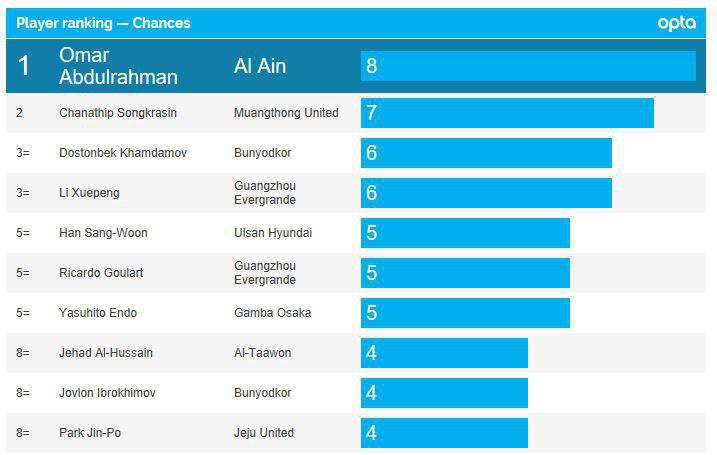Select Han Sang-Woon player name
This screenshot has height=455, width=717.
pos(103,233)
